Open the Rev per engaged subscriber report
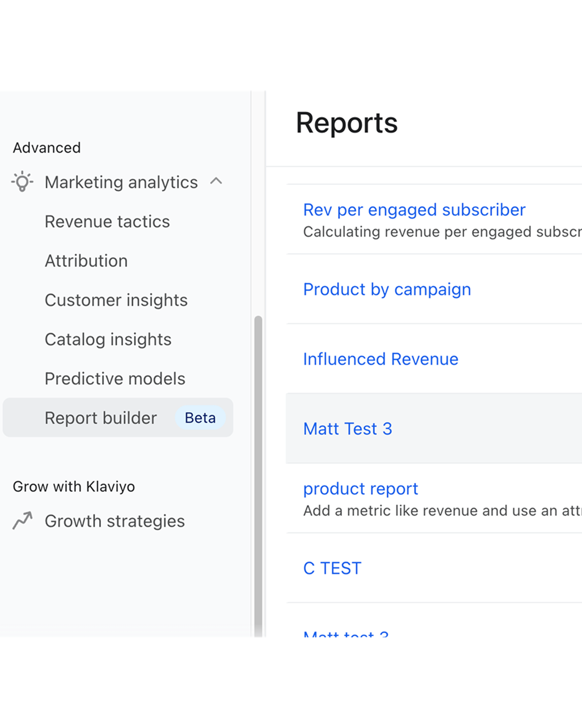This screenshot has height=728, width=582. point(414,210)
